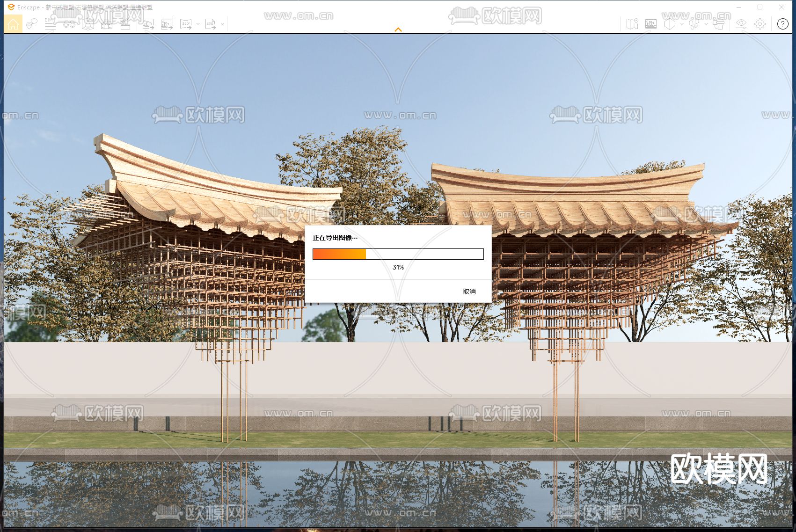Export a 360° panorama
Viewport: 796px width, 532px height.
point(186,23)
